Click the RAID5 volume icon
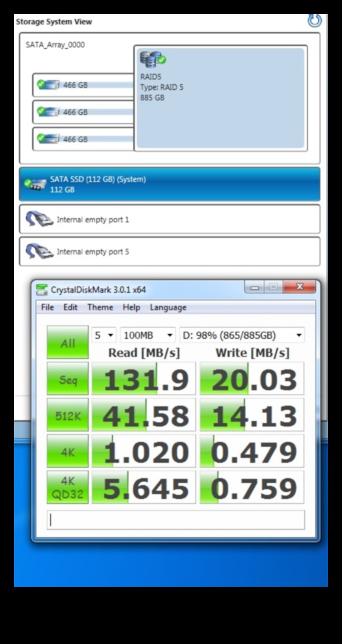The height and width of the screenshot is (644, 342). click(153, 59)
